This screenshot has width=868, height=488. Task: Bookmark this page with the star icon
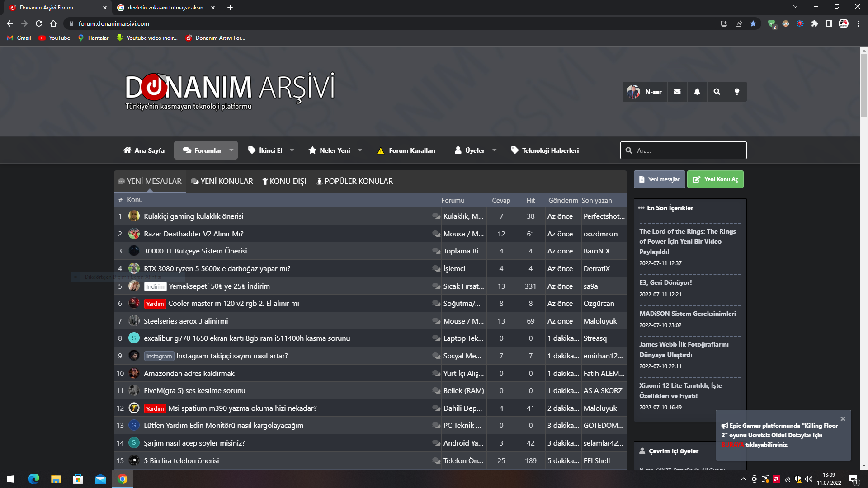tap(753, 23)
